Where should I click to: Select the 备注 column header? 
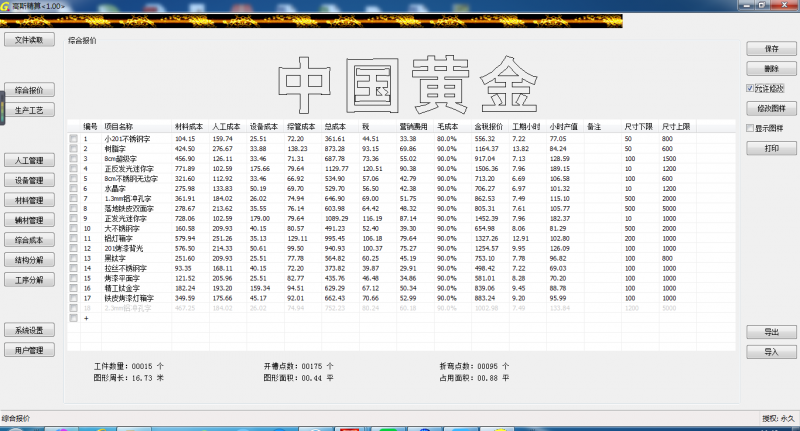pos(594,126)
